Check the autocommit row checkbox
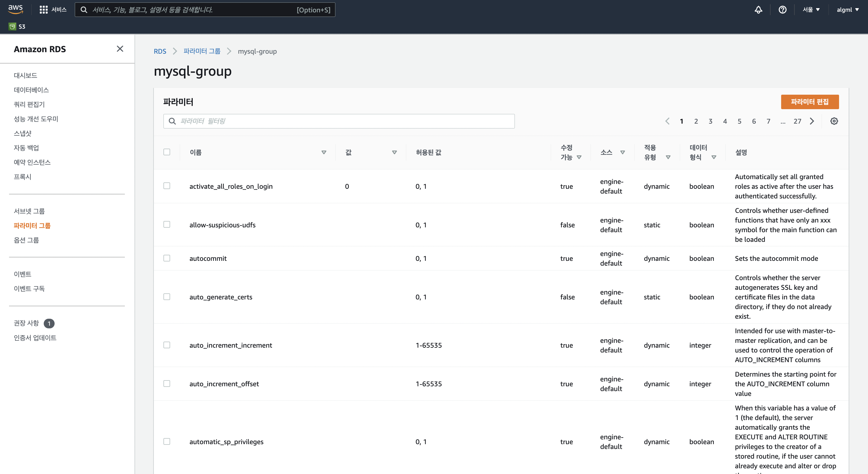The height and width of the screenshot is (474, 868). click(167, 258)
